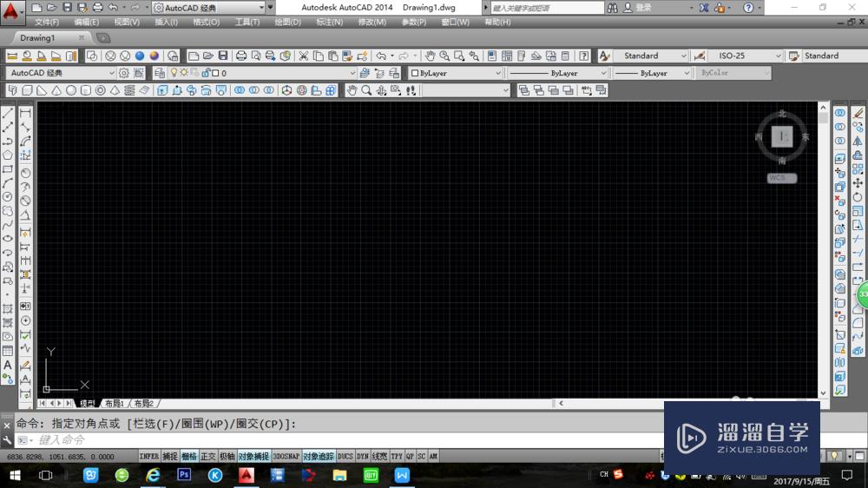Click the Undo arrow in the standard toolbar
The height and width of the screenshot is (488, 868).
coord(381,56)
